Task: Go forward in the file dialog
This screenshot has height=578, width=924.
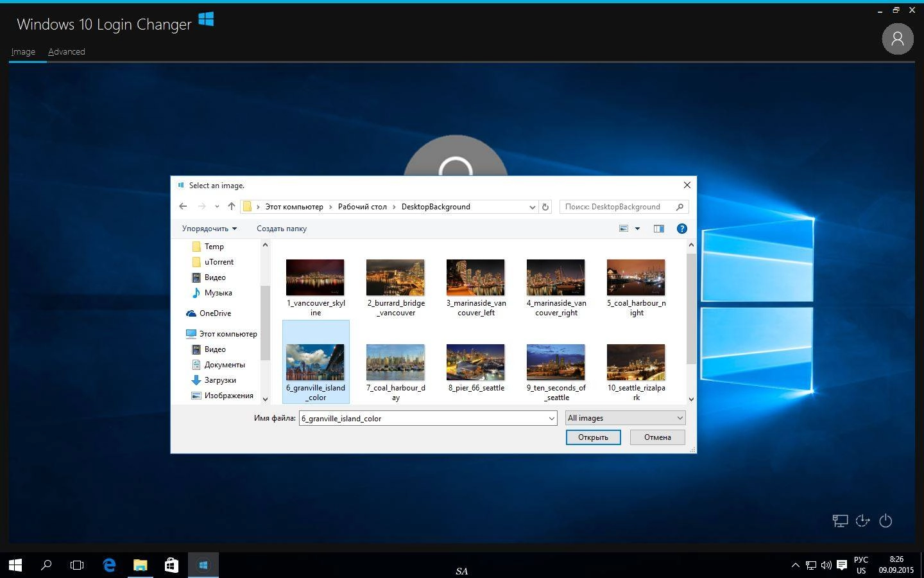Action: (201, 206)
